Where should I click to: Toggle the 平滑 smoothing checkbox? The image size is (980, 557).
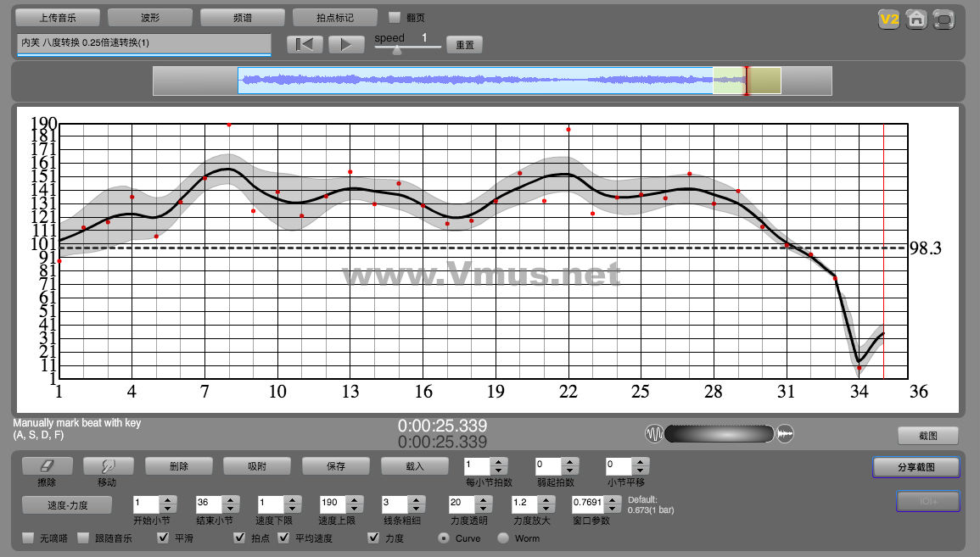point(164,538)
